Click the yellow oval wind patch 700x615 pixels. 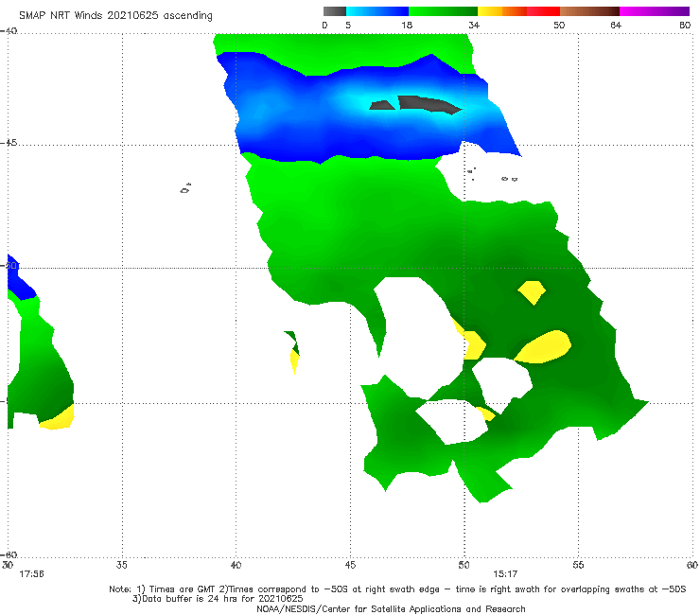click(x=544, y=347)
